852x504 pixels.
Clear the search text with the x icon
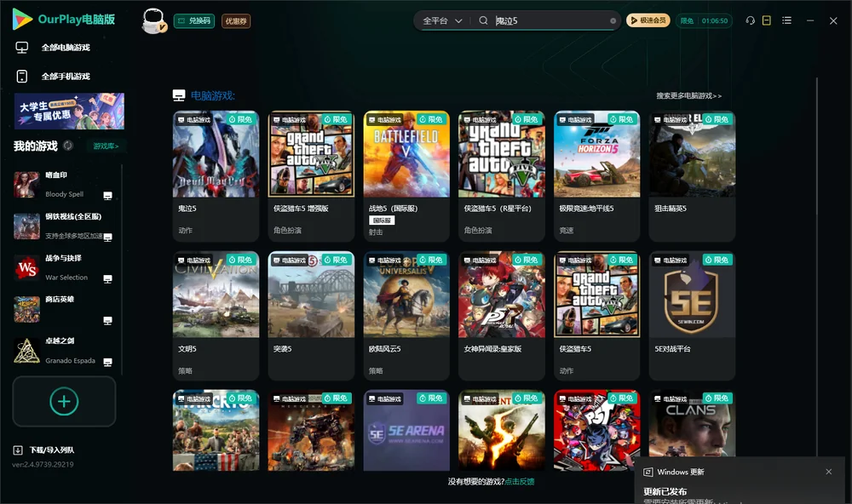[x=613, y=20]
